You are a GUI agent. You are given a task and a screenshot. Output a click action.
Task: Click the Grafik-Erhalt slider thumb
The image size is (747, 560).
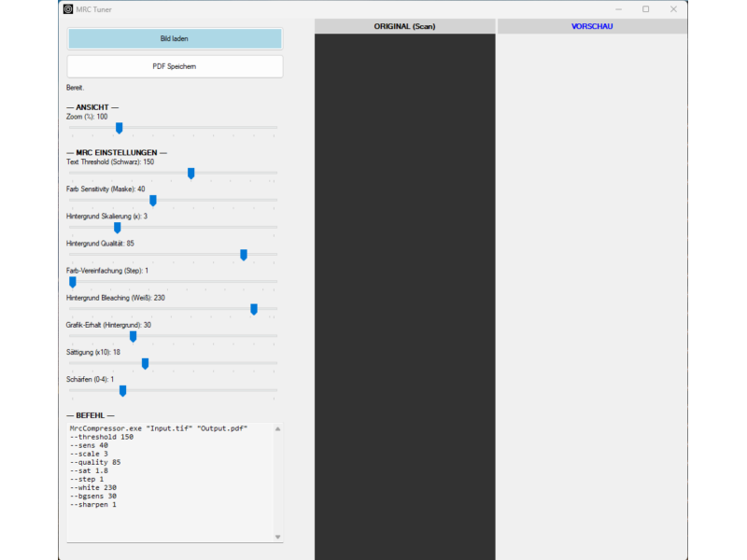[x=133, y=336]
